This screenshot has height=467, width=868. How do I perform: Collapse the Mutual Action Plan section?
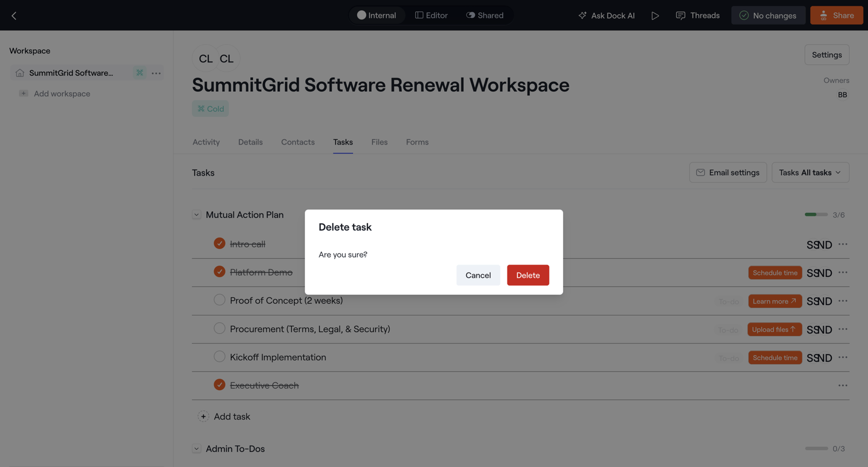196,215
